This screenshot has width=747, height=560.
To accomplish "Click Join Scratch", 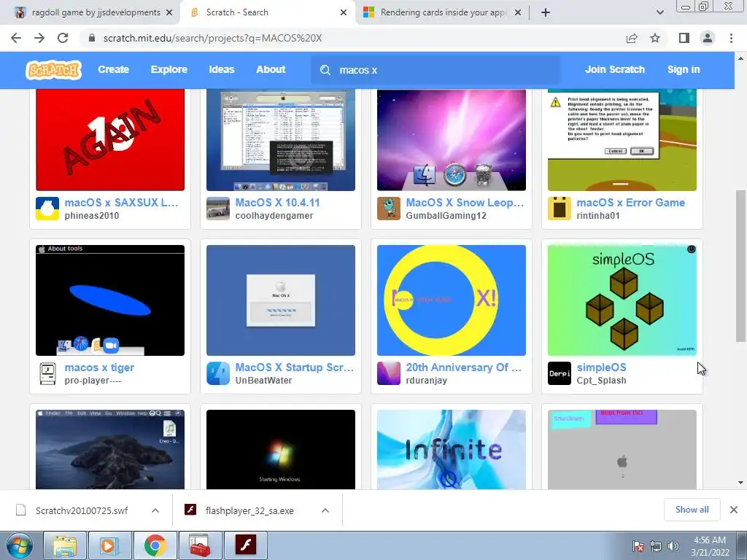I will coord(614,69).
